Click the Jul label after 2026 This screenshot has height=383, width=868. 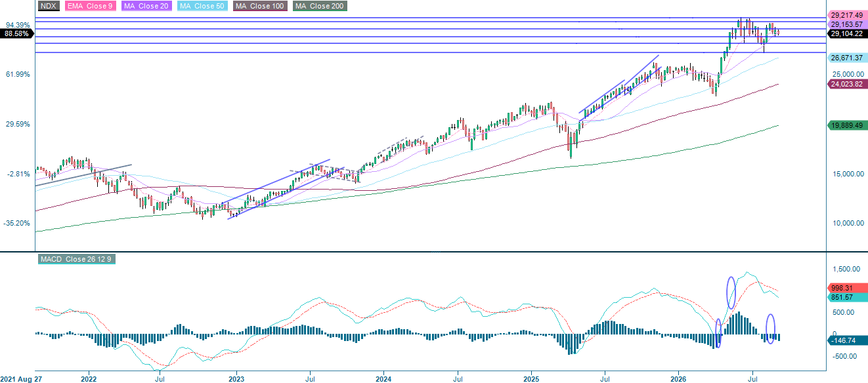point(752,378)
